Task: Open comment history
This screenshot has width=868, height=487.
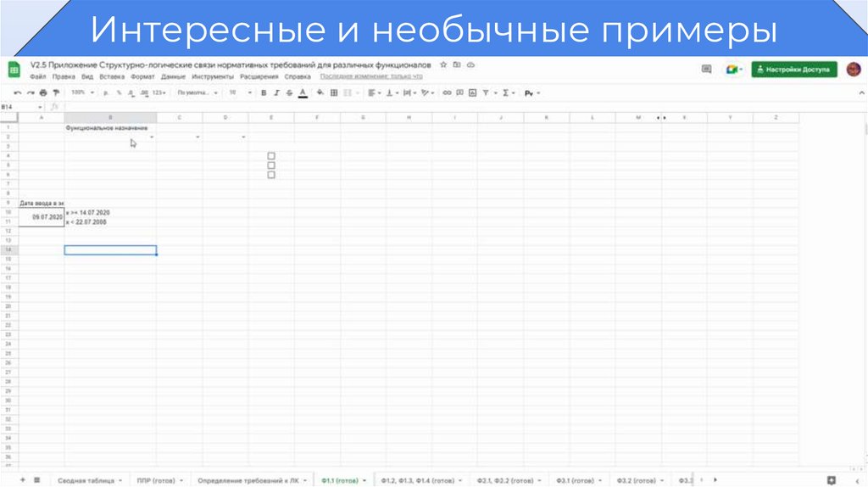Action: click(706, 70)
